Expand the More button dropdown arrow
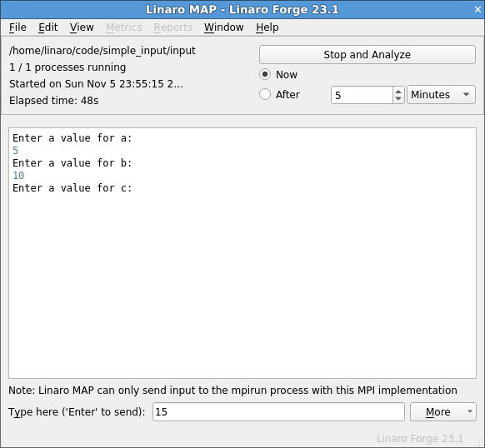The height and width of the screenshot is (448, 485). point(470,411)
